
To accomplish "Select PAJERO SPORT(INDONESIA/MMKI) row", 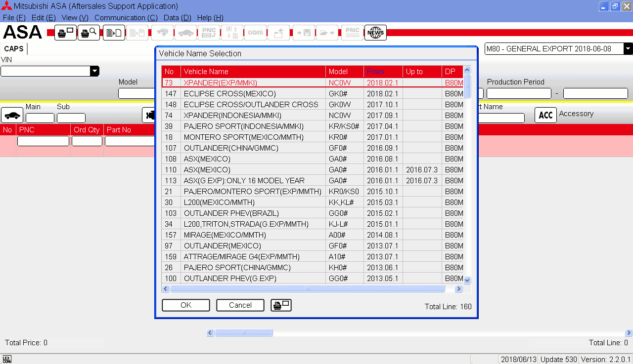I will (x=313, y=126).
